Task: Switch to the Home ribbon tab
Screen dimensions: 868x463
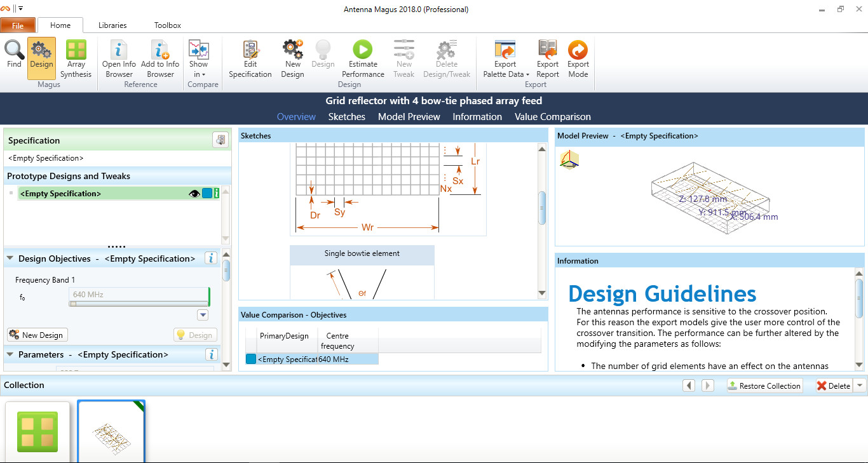Action: coord(60,25)
